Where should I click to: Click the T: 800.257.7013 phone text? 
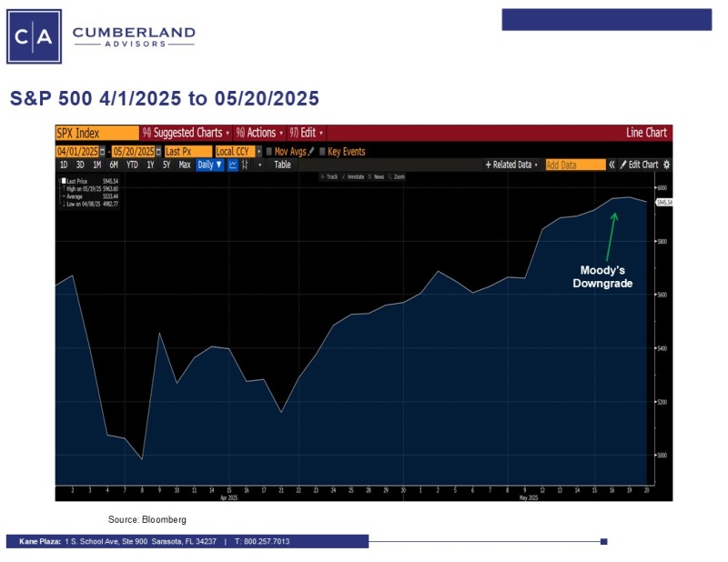pyautogui.click(x=262, y=542)
